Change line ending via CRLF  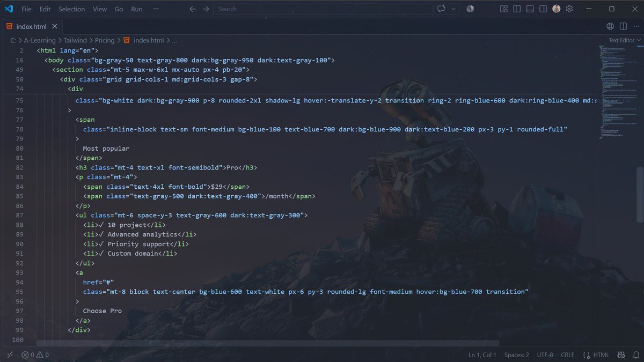point(568,355)
